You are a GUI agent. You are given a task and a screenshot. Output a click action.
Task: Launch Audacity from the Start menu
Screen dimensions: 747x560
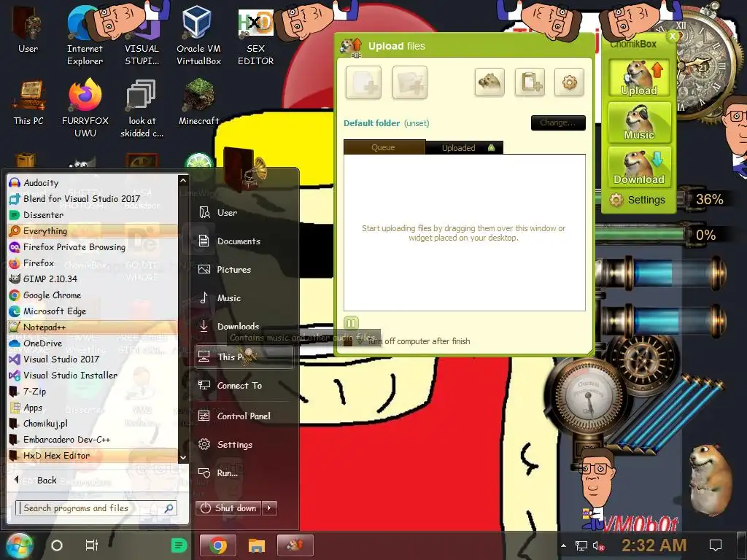[93, 183]
